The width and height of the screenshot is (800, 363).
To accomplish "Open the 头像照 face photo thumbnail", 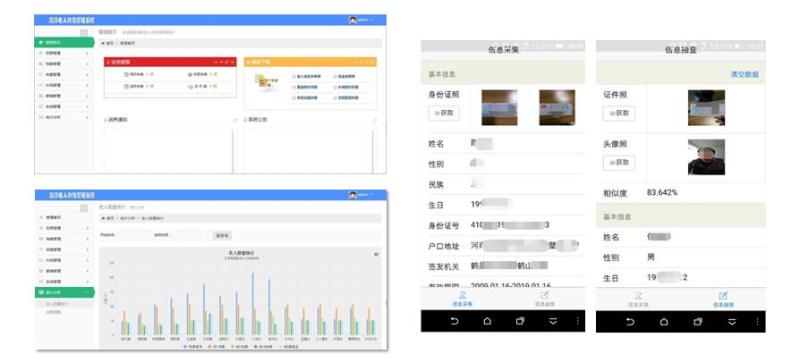I will pyautogui.click(x=706, y=157).
